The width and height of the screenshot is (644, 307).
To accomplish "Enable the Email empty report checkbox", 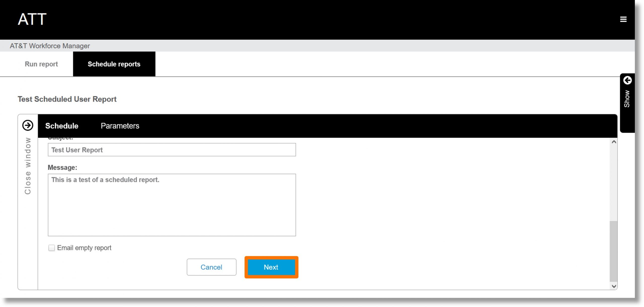I will (52, 247).
